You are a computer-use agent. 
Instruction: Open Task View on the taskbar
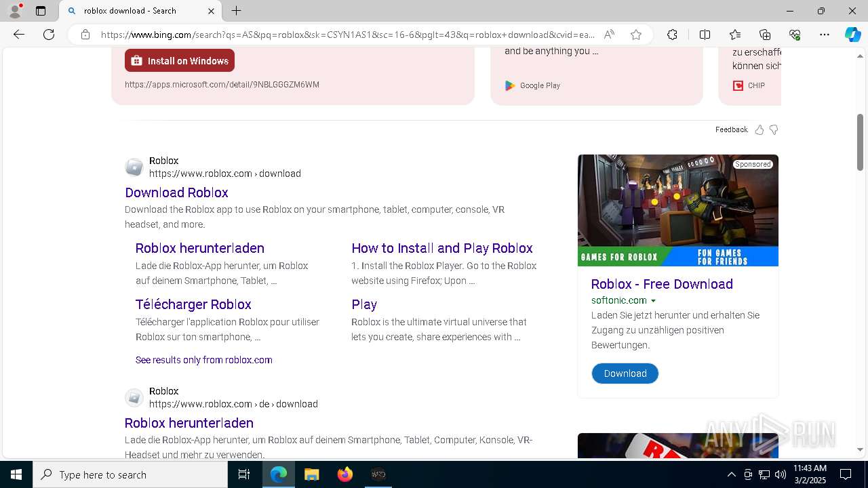tap(244, 474)
